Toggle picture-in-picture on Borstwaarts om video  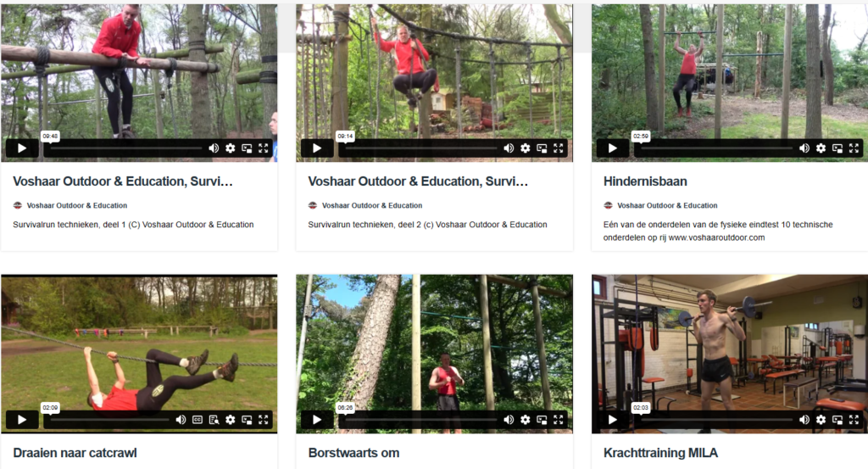click(542, 420)
